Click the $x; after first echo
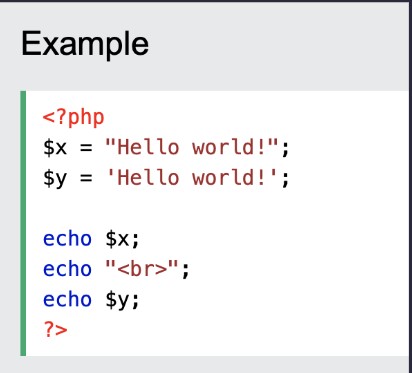412x373 pixels. [122, 239]
